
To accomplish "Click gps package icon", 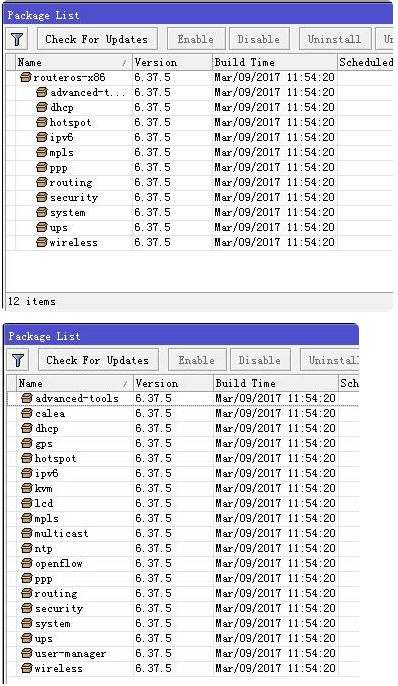I will tap(27, 443).
